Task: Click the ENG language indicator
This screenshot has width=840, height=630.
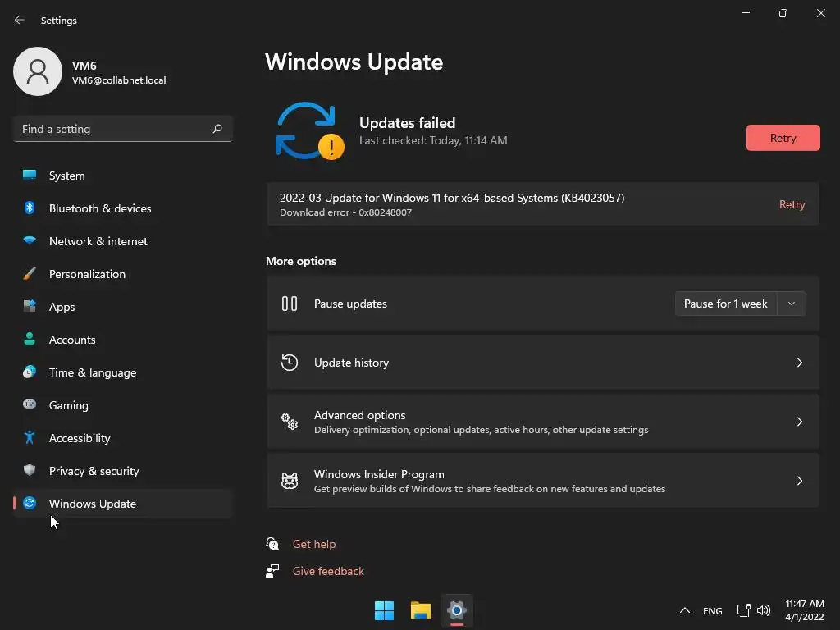Action: point(712,610)
